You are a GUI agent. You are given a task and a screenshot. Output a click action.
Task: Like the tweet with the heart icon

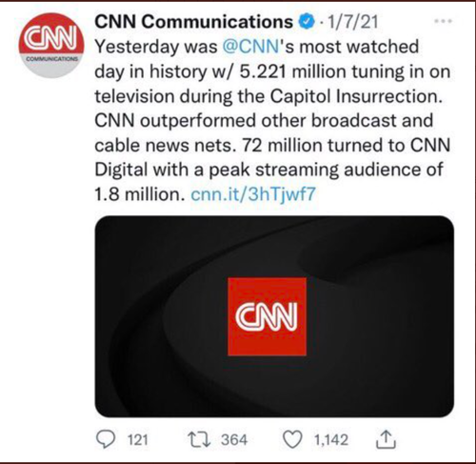[x=292, y=440]
